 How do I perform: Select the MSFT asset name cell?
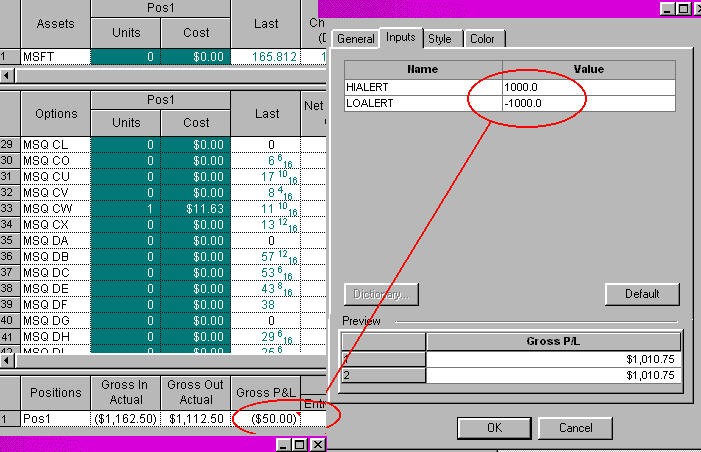pos(55,57)
